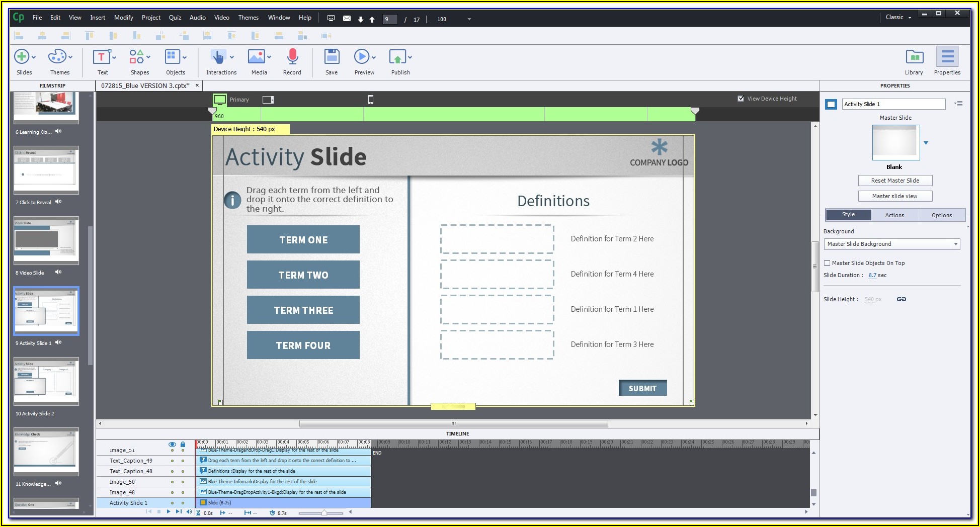
Task: Click the Interactions hand icon
Action: click(x=218, y=57)
